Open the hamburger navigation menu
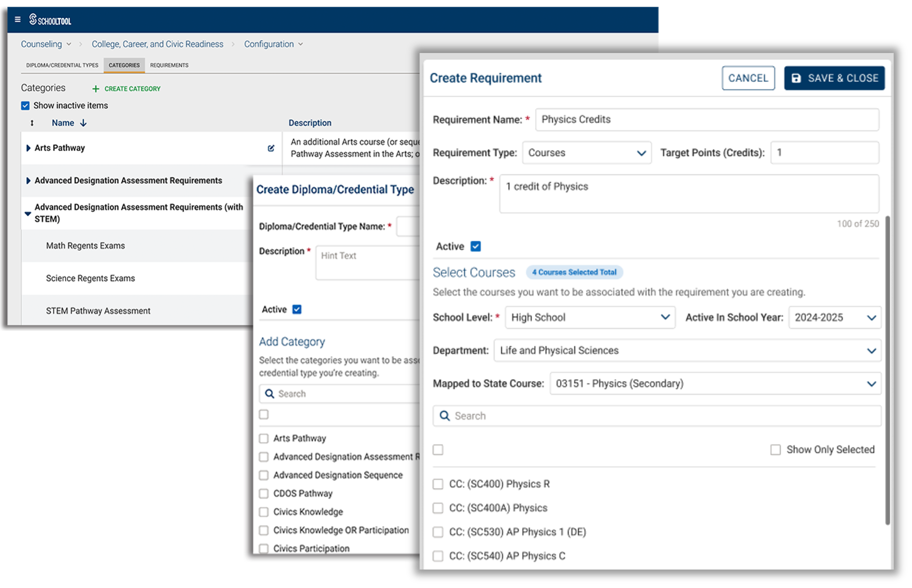912x588 pixels. click(17, 20)
